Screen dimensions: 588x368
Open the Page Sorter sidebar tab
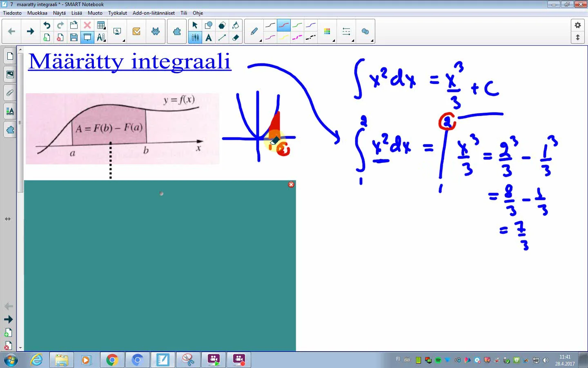[x=10, y=56]
